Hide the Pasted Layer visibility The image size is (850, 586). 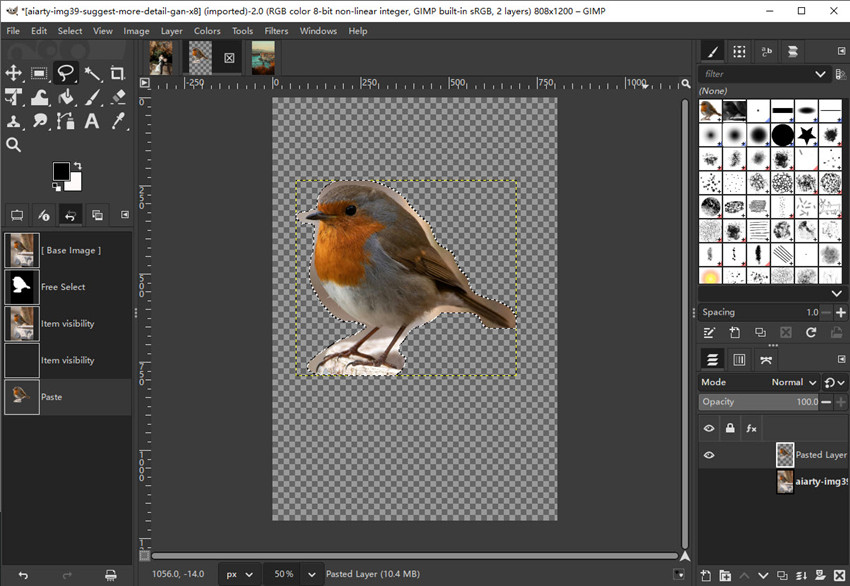coord(708,454)
